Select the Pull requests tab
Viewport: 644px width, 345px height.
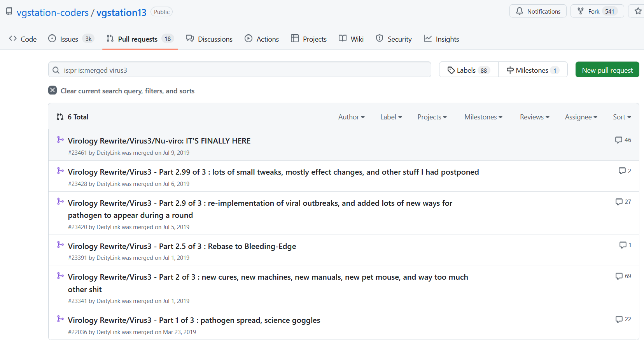(140, 39)
